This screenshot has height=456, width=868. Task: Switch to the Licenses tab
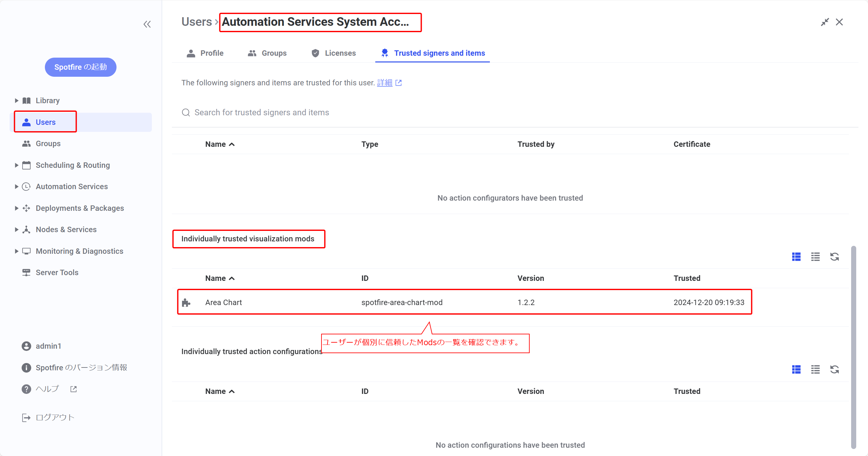click(334, 53)
